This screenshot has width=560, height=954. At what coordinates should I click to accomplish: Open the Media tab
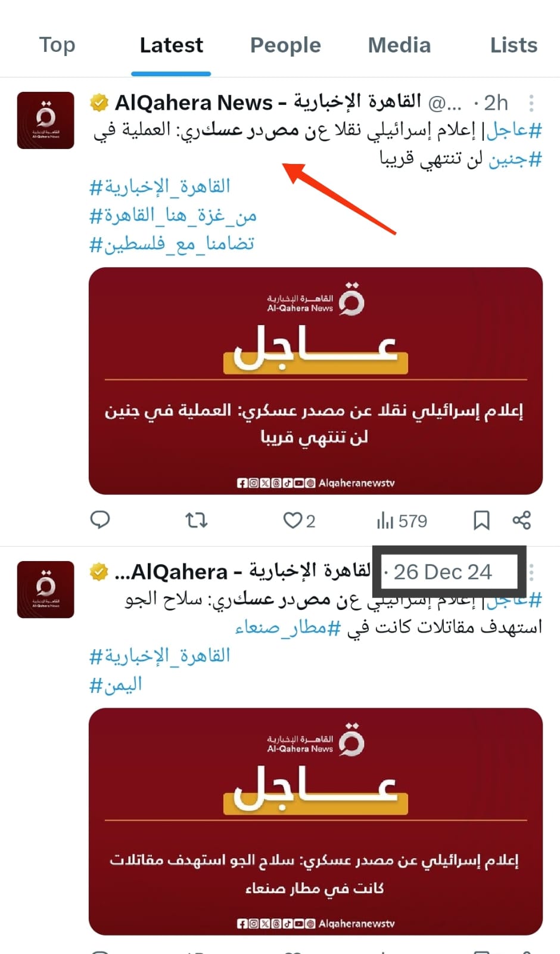pos(399,45)
